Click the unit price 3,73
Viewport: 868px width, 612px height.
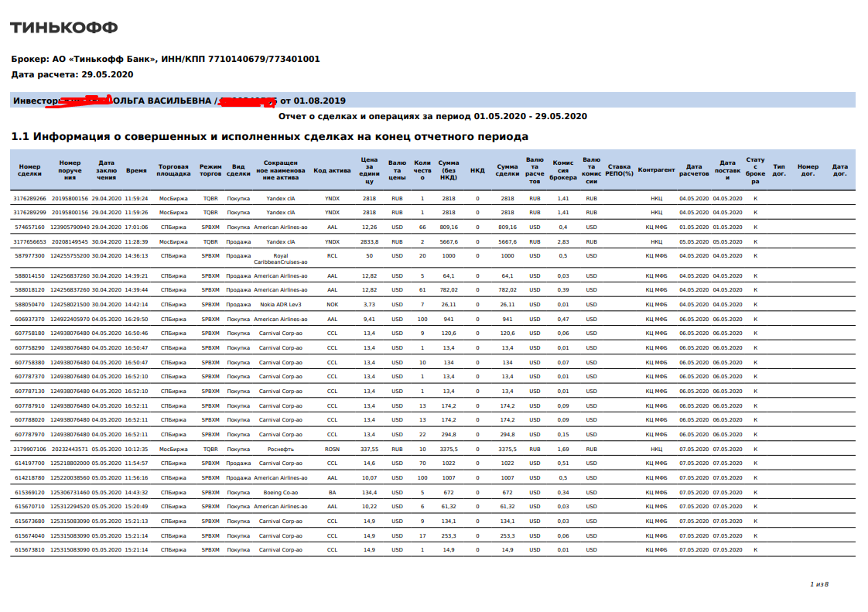[x=369, y=305]
